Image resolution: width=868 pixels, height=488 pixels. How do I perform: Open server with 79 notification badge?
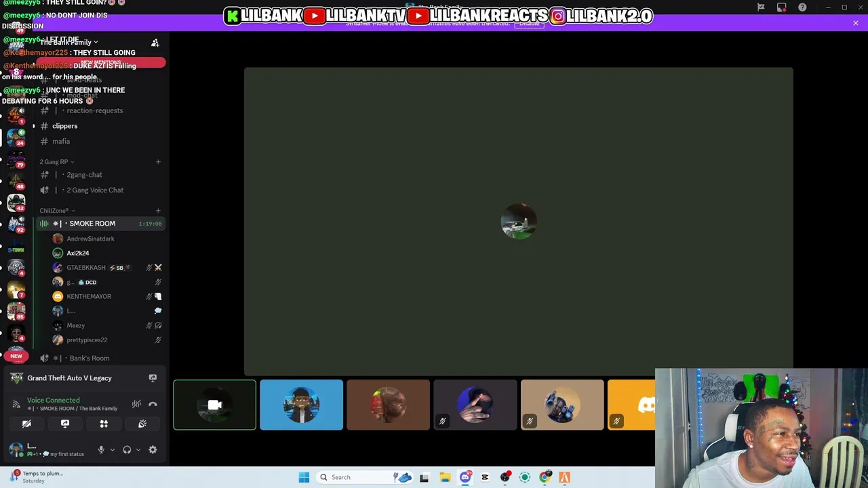click(16, 160)
